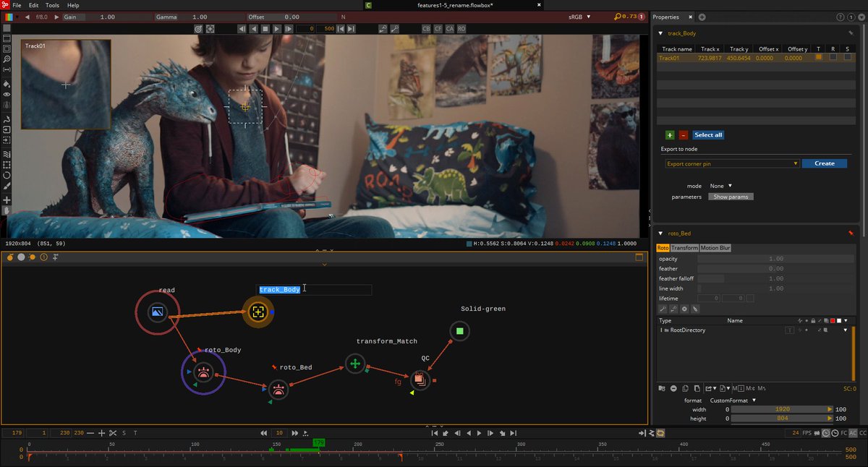This screenshot has width=868, height=467.
Task: Click the add properties tab plus button
Action: (702, 17)
